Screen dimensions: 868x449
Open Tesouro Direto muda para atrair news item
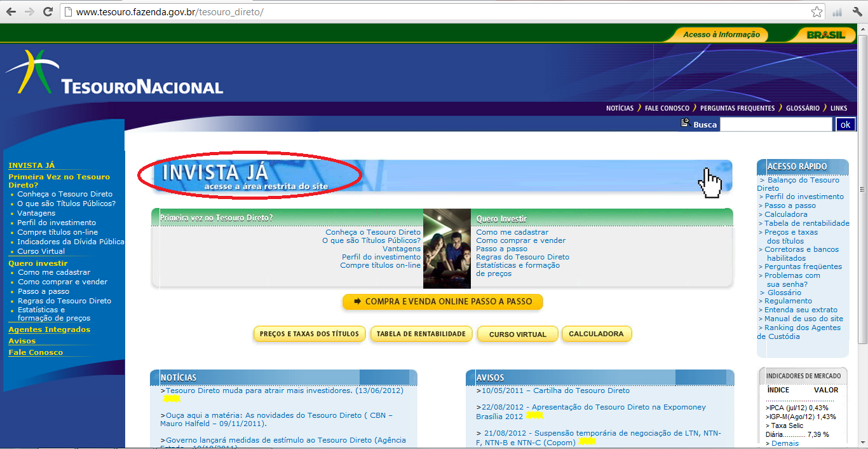(x=284, y=390)
